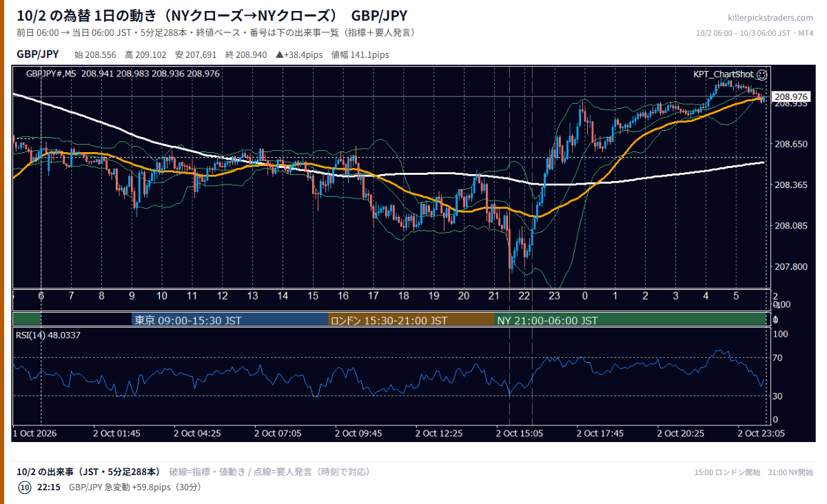Click the 1 Oct 2026 date label
This screenshot has width=827, height=504.
35,433
